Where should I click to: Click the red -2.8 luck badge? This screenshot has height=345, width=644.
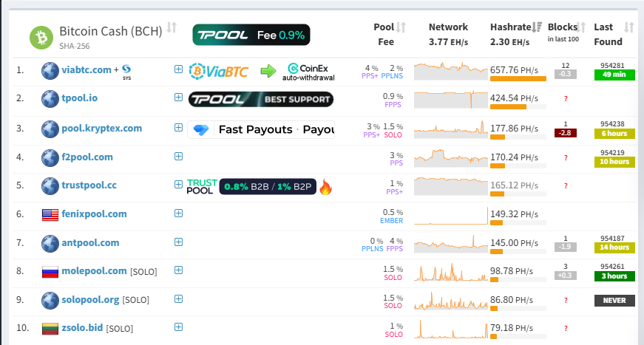click(x=566, y=133)
